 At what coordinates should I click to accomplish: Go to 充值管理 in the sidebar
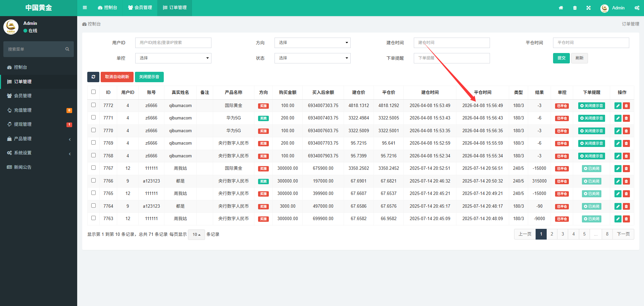click(23, 110)
